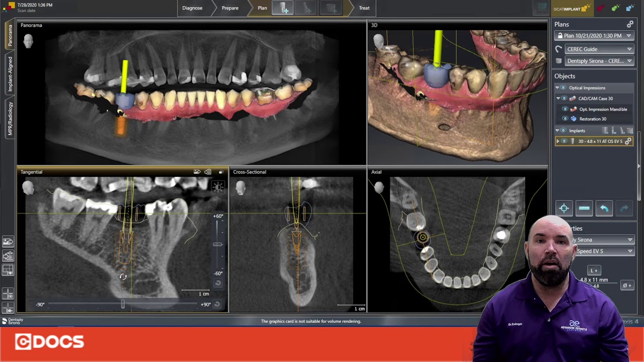
Task: Toggle visibility of all Implants
Action: 563,131
